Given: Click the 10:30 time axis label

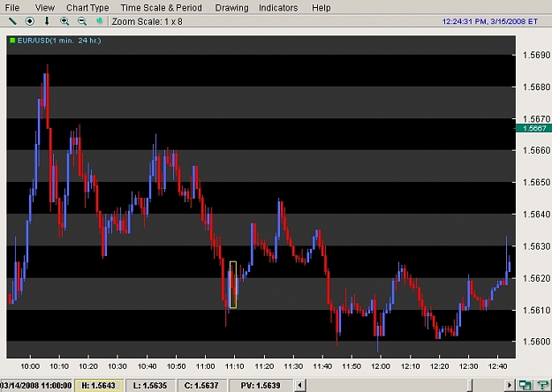Looking at the screenshot, I should (x=117, y=366).
